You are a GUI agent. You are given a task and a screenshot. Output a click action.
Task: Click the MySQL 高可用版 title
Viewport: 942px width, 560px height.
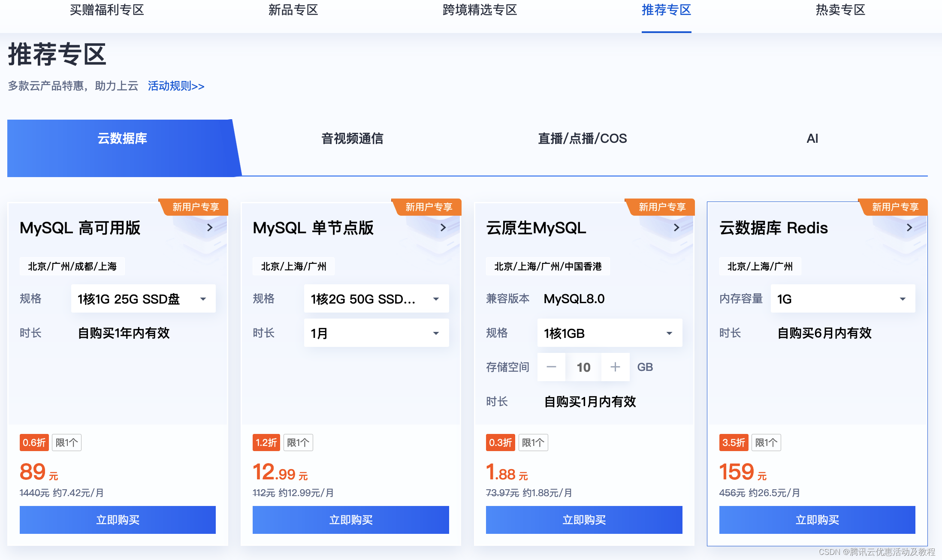[x=80, y=228]
